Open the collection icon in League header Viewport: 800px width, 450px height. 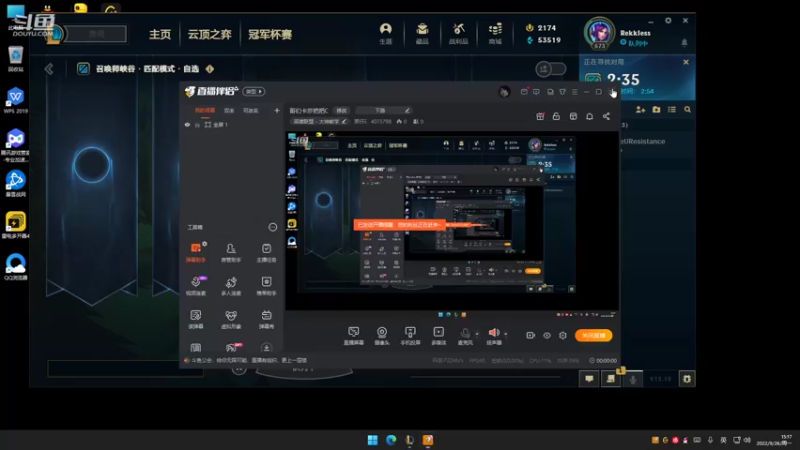pos(422,33)
